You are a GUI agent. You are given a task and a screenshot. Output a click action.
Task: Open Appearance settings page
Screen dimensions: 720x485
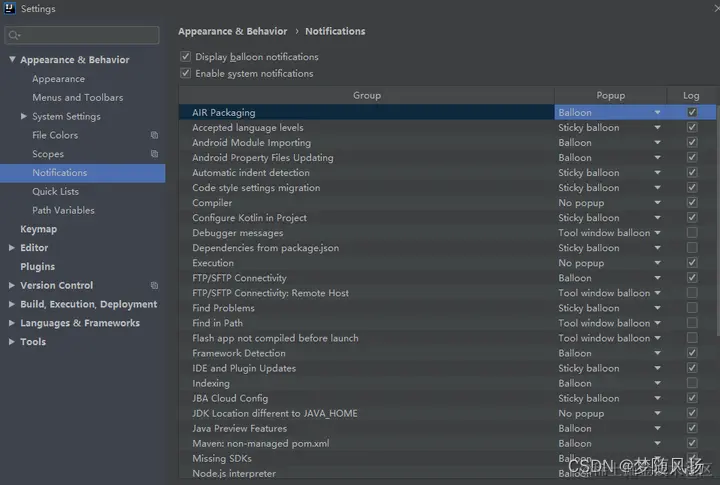coord(58,79)
